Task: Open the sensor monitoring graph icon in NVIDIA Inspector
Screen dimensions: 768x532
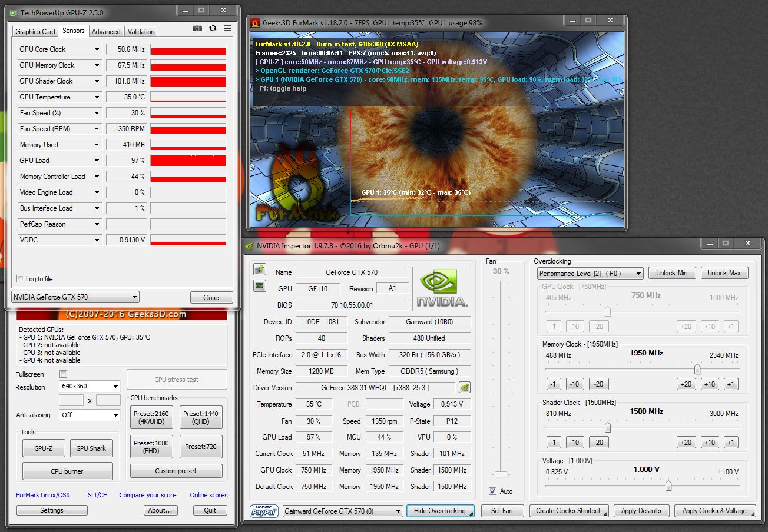Action: [259, 285]
